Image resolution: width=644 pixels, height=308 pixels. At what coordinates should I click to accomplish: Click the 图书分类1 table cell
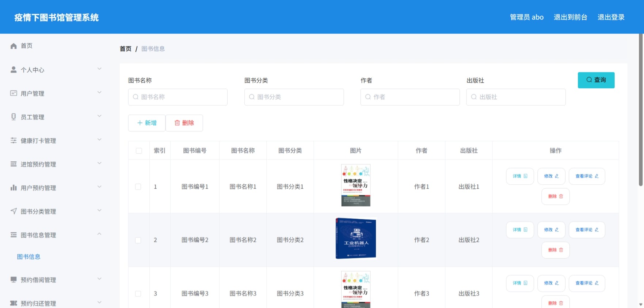click(290, 187)
